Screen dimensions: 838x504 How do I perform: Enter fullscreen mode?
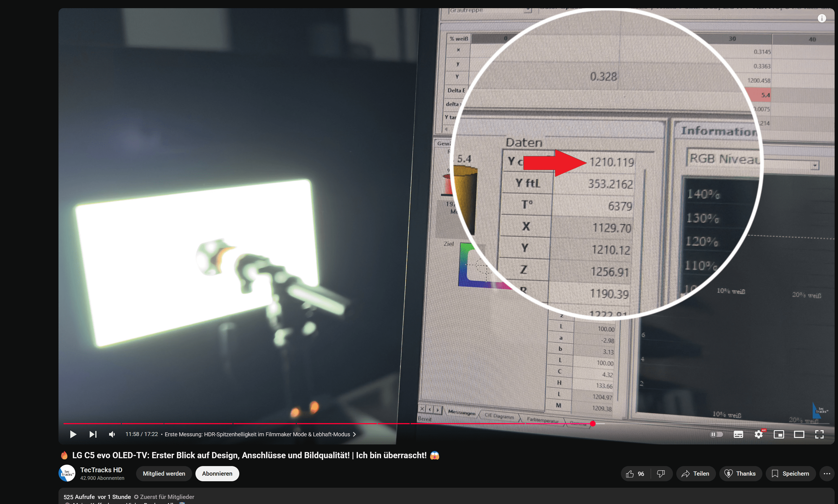(819, 434)
